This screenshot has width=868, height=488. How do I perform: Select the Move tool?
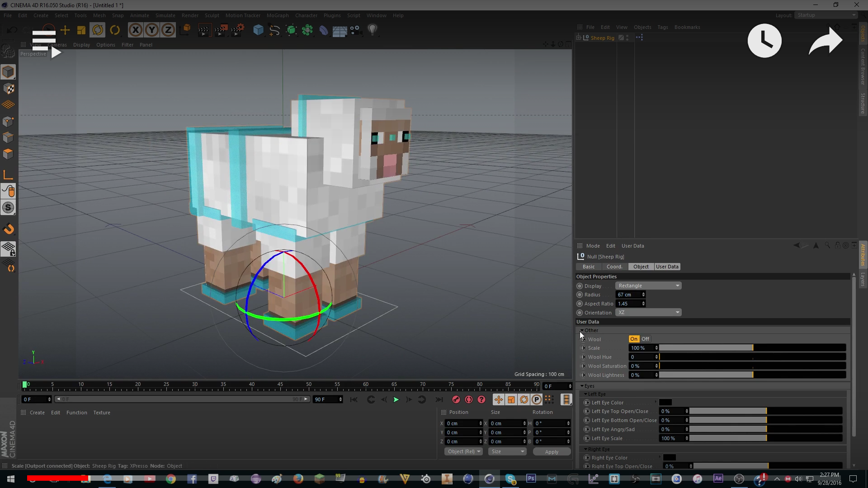(65, 30)
